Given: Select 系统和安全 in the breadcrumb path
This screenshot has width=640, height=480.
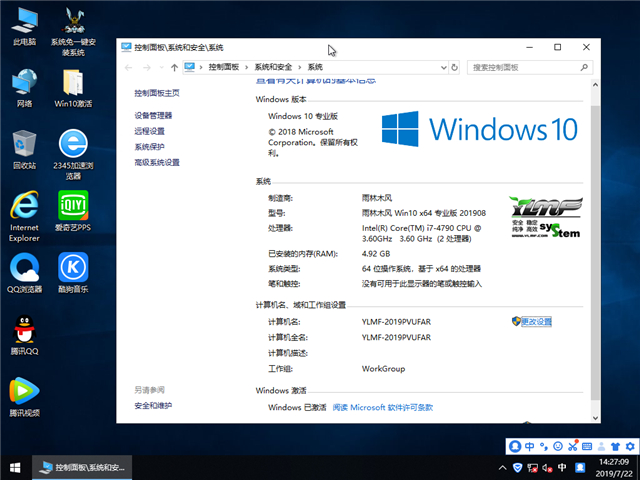Looking at the screenshot, I should (273, 67).
